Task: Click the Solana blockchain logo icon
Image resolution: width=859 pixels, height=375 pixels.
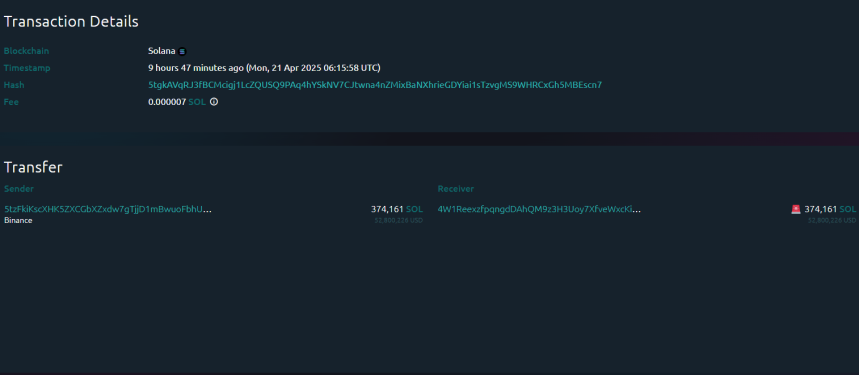Action: pyautogui.click(x=182, y=51)
